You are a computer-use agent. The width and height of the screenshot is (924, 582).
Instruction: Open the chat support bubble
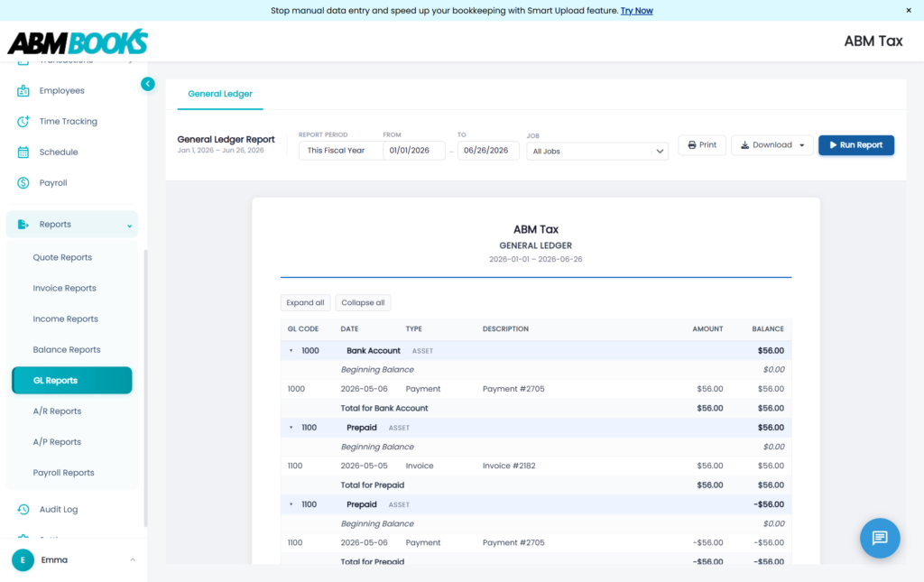(880, 538)
